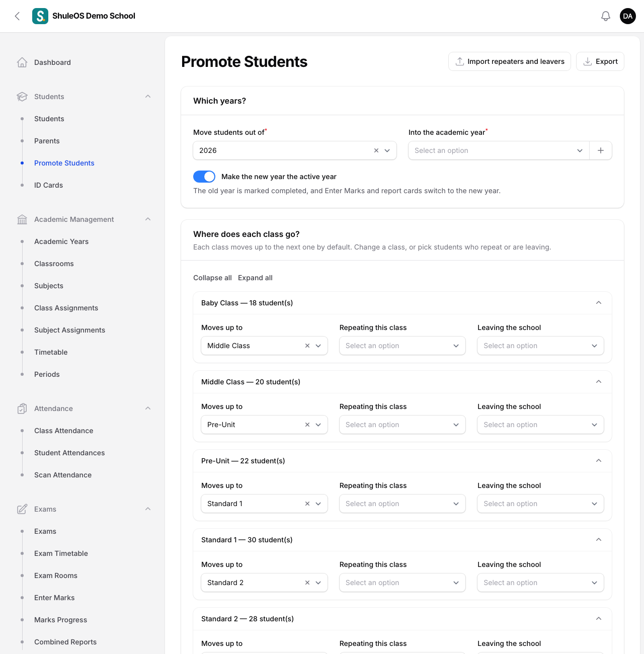
Task: Clear the Standard 2 selection in Standard 1
Action: [x=307, y=583]
